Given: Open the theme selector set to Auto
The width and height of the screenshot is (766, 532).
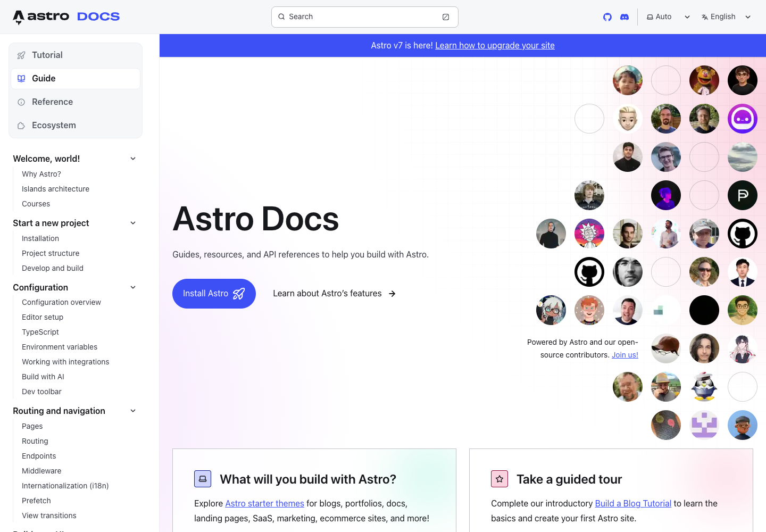Looking at the screenshot, I should (668, 17).
